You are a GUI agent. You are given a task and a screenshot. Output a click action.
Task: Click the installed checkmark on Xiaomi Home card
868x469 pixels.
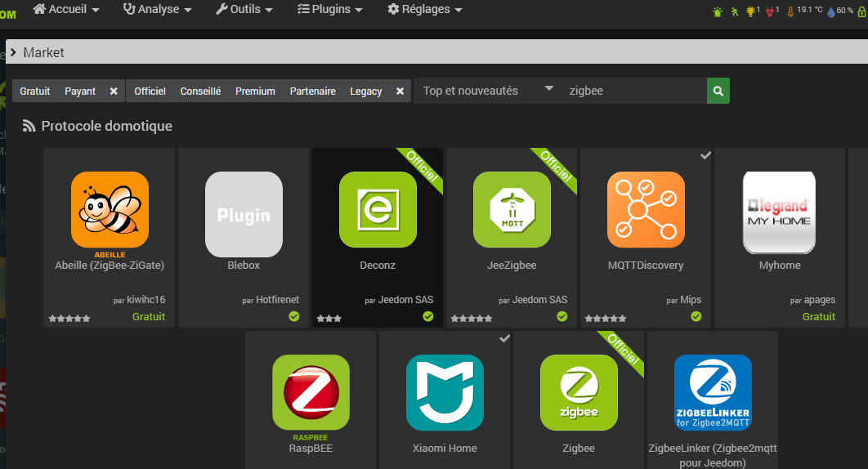504,338
